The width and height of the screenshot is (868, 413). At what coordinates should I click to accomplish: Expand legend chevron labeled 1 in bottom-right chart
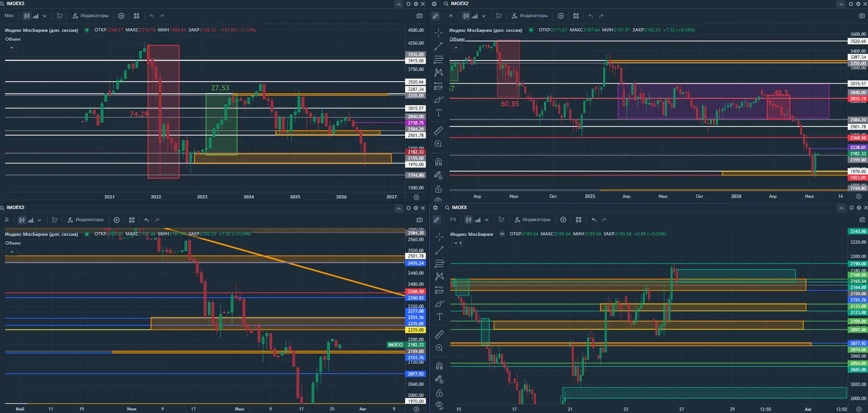click(457, 243)
